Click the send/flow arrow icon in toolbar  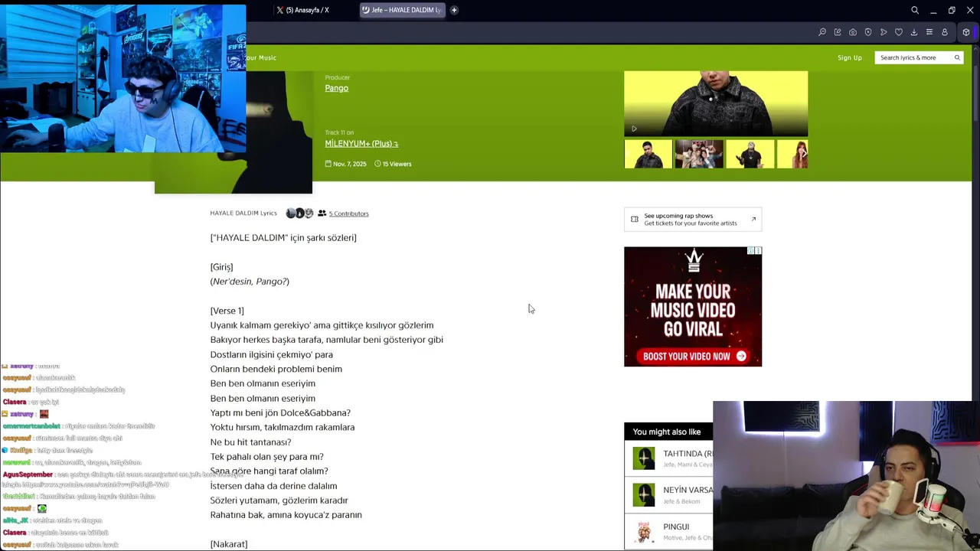point(884,32)
